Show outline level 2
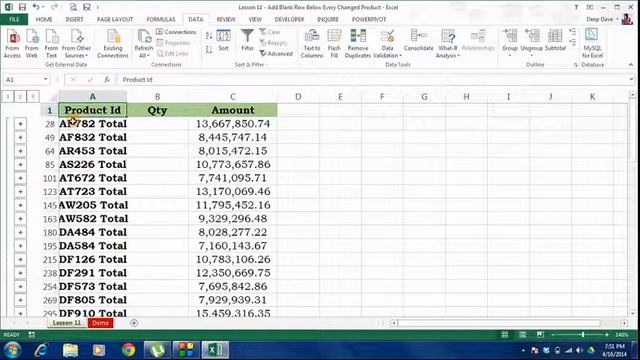The height and width of the screenshot is (360, 640). [x=20, y=96]
